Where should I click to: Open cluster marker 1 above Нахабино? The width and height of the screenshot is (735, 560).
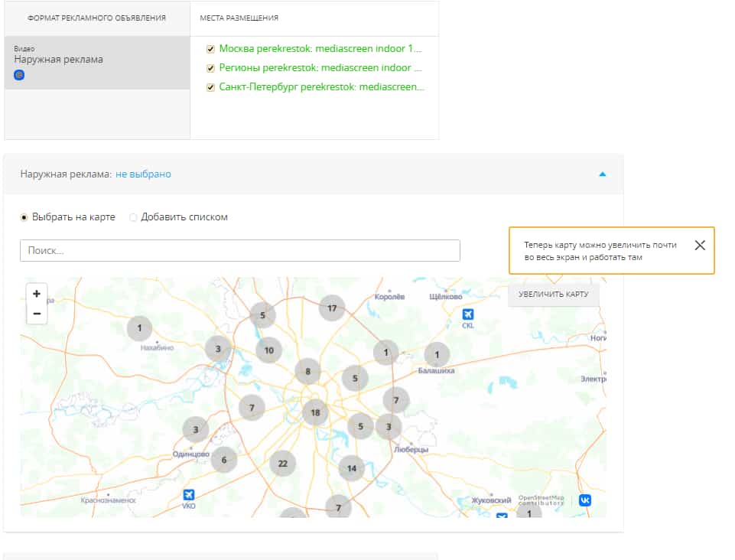[x=139, y=328]
